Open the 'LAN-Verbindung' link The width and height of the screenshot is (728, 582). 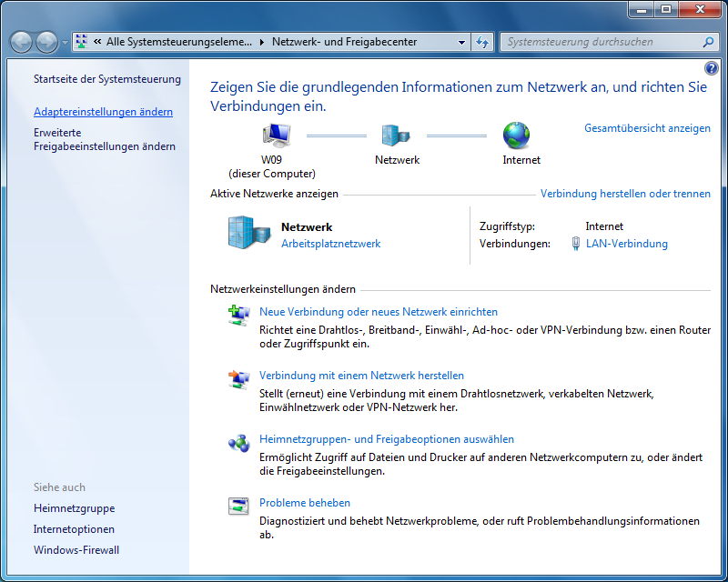(x=627, y=244)
